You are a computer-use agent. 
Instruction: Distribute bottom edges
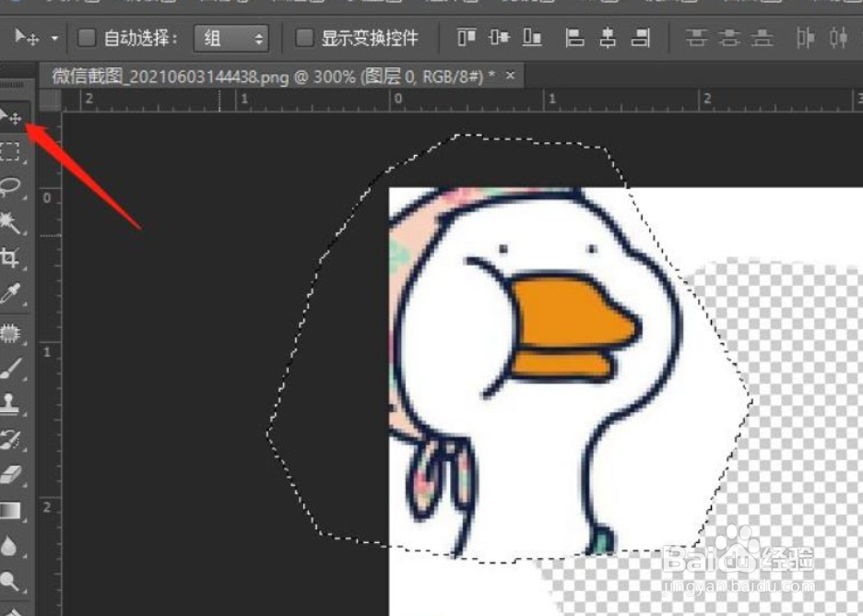[763, 38]
